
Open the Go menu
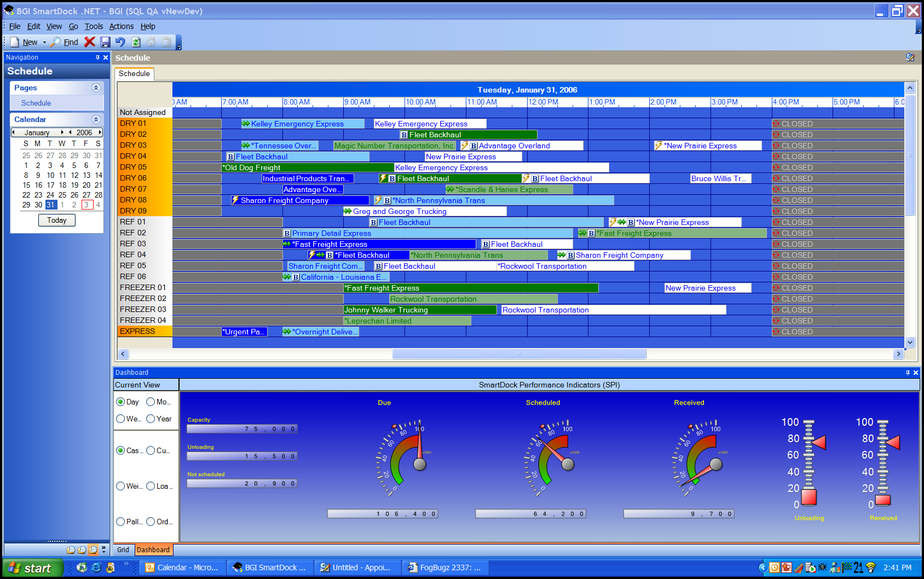73,26
